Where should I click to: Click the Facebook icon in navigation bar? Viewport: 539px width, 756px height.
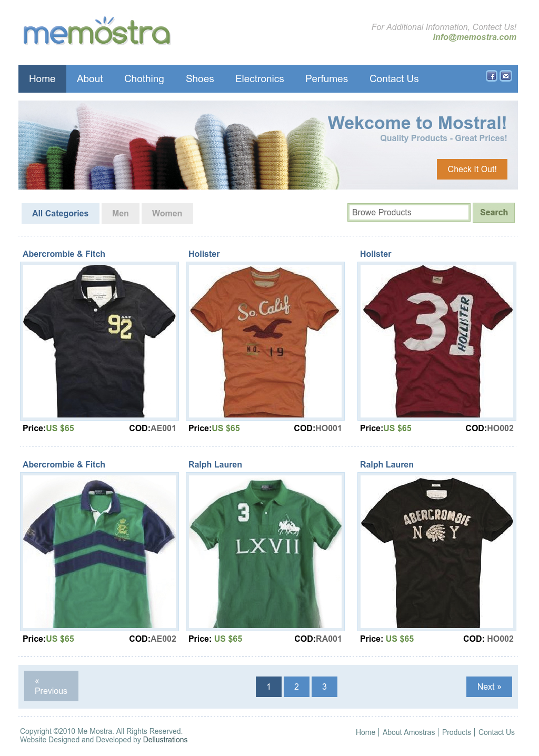tap(491, 76)
